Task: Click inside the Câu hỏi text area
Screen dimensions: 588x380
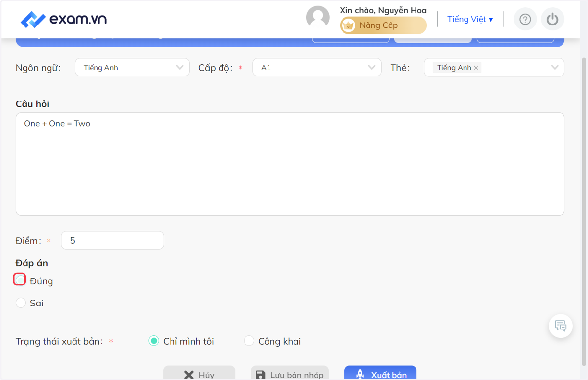Action: coord(290,164)
